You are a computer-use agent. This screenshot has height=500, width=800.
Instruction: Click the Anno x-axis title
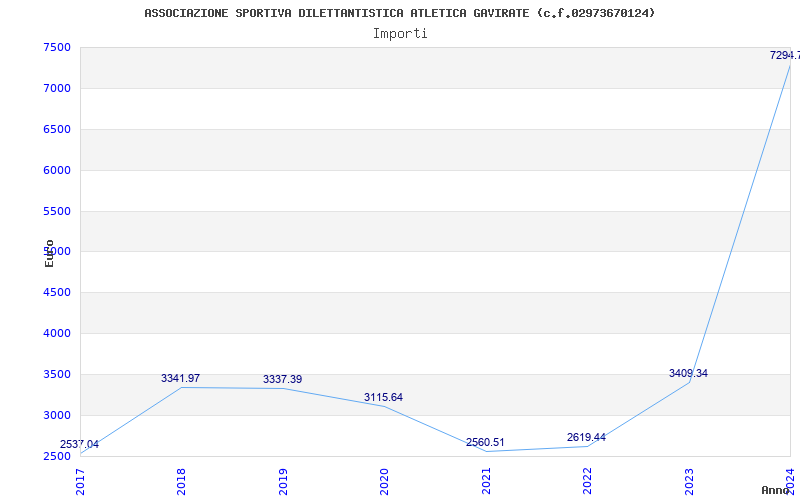pyautogui.click(x=775, y=490)
